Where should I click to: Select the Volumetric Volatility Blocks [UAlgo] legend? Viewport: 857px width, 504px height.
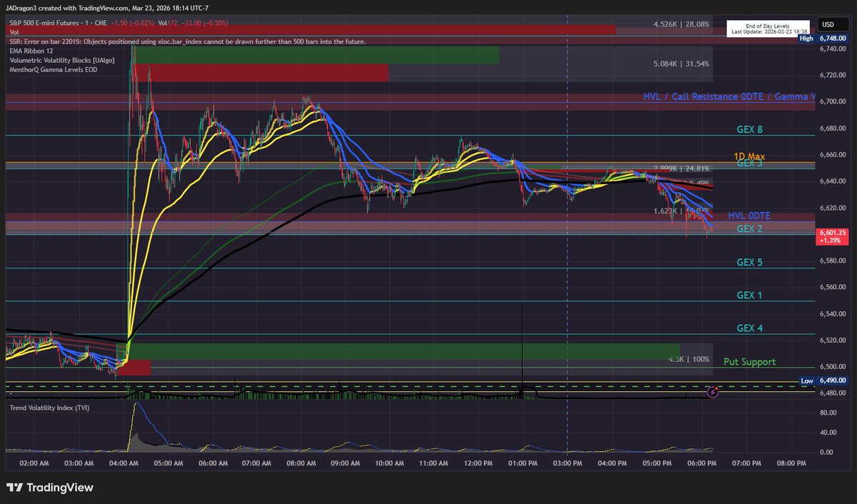tap(61, 61)
